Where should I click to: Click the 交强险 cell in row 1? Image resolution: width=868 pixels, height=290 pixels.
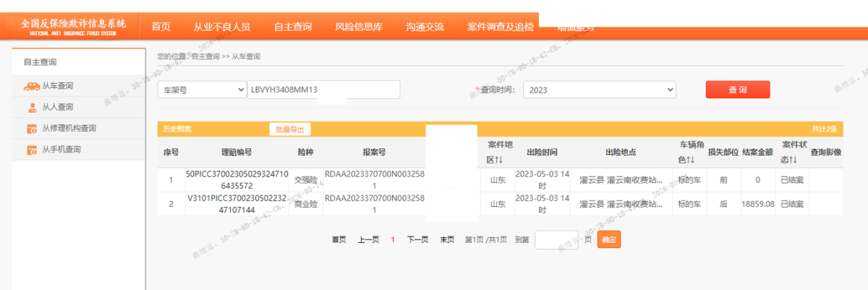306,180
